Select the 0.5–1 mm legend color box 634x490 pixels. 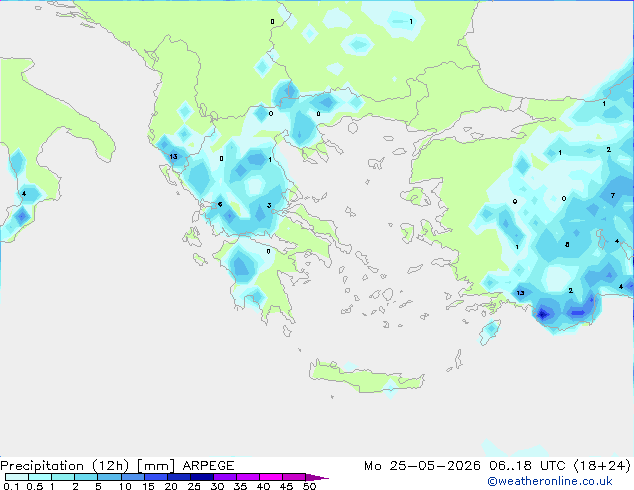pos(40,477)
